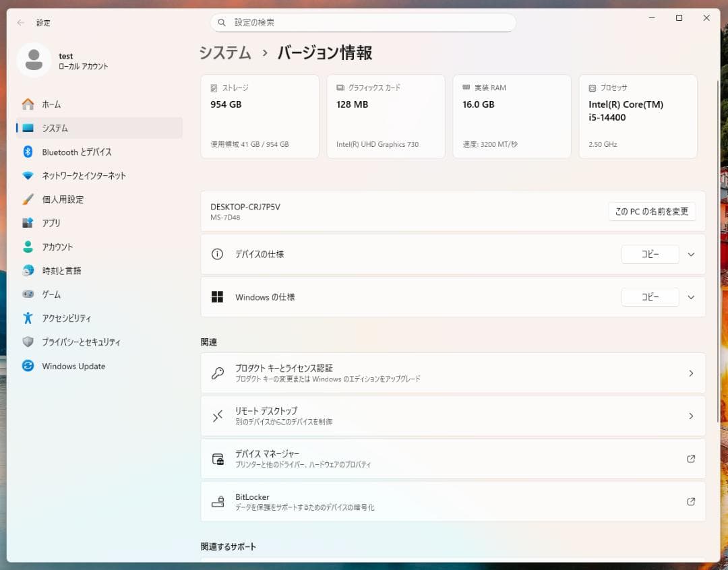Screen dimensions: 728x570
Task: Open プロダクト キーとライセンス認証 row
Action: 452,373
